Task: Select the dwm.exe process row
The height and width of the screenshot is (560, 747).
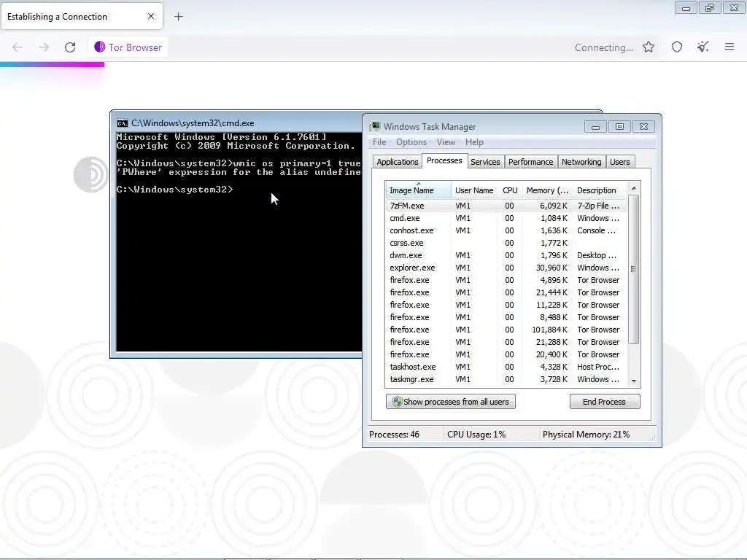Action: [x=506, y=255]
